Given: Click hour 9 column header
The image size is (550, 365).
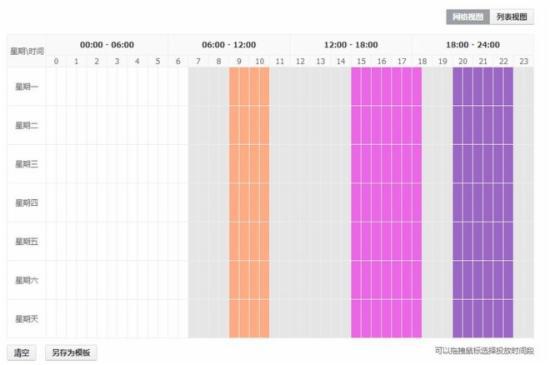Looking at the screenshot, I should coord(239,61).
